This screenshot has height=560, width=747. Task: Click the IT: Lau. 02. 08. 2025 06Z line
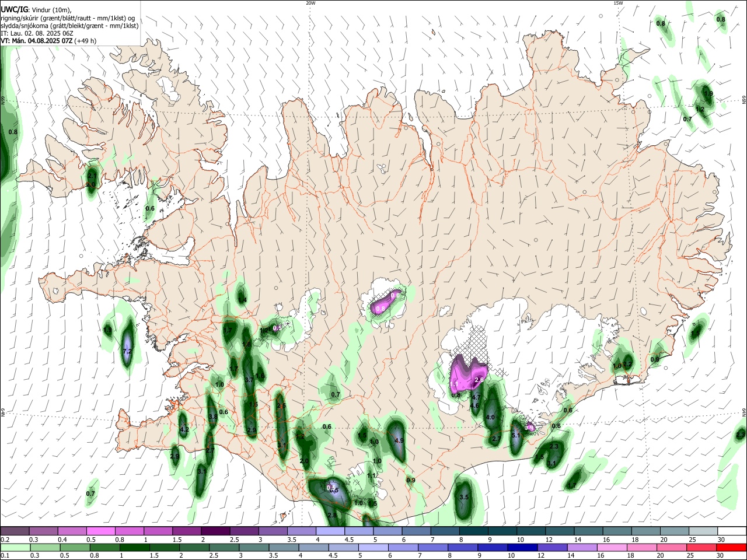[x=37, y=33]
